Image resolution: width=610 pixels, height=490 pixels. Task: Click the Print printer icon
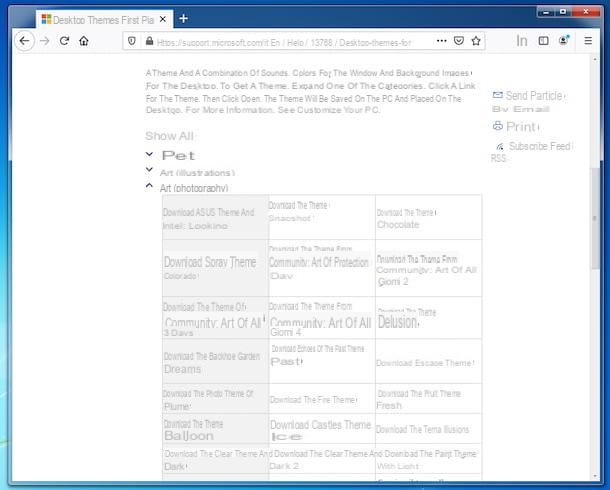click(x=498, y=126)
